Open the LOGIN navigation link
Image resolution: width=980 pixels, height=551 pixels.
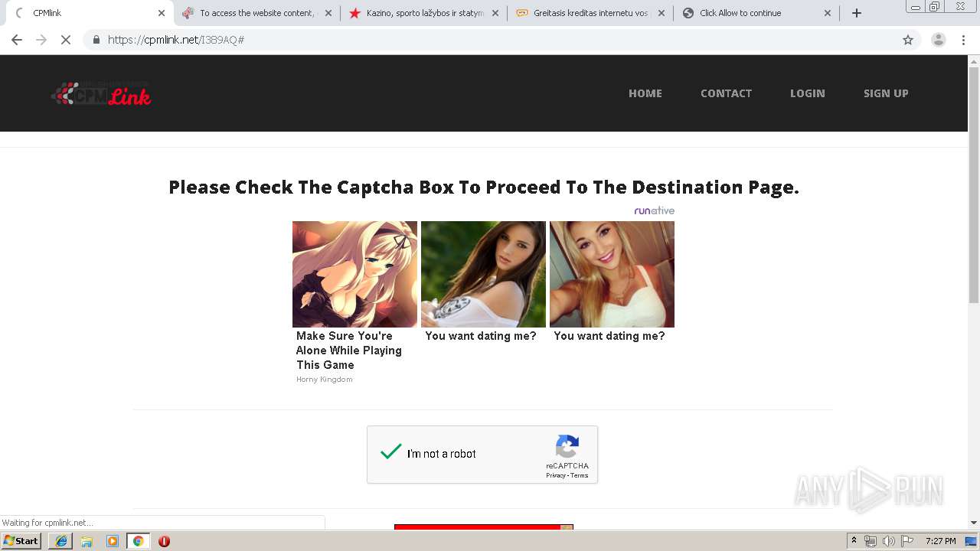coord(808,93)
